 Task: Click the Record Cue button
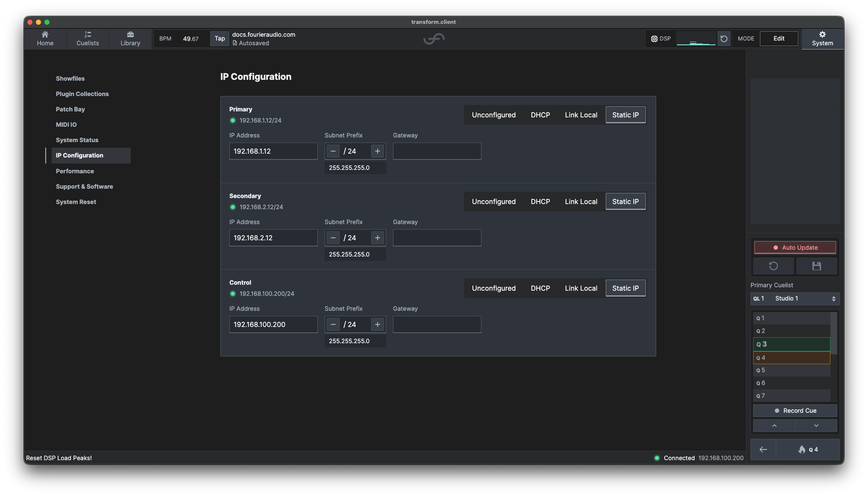[x=795, y=411]
